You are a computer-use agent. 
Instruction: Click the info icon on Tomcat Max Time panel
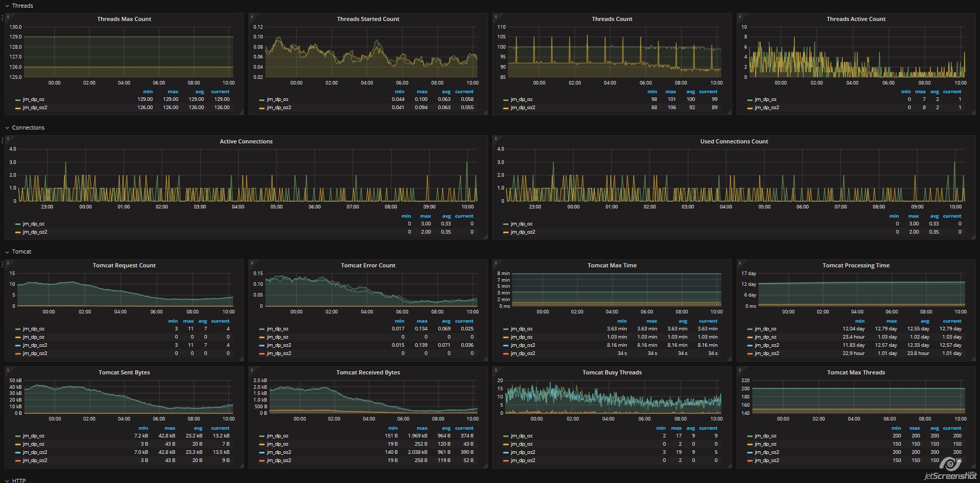pos(495,263)
